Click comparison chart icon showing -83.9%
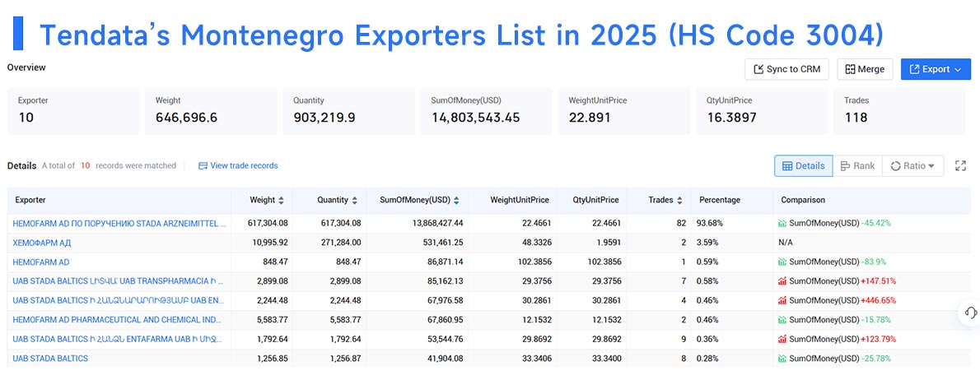980x380 pixels. coord(782,262)
